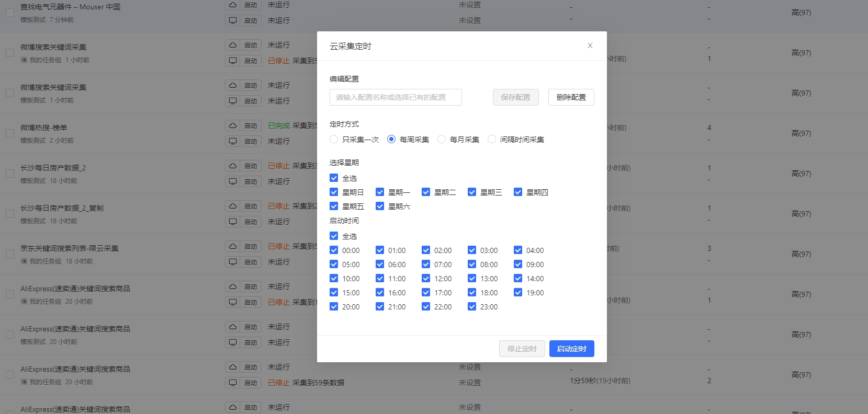Click the 停止定时 button
Image resolution: width=868 pixels, height=414 pixels.
(x=522, y=349)
